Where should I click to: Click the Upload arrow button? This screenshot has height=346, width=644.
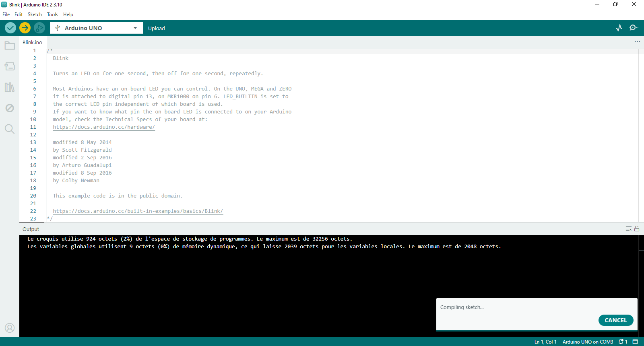(x=25, y=28)
